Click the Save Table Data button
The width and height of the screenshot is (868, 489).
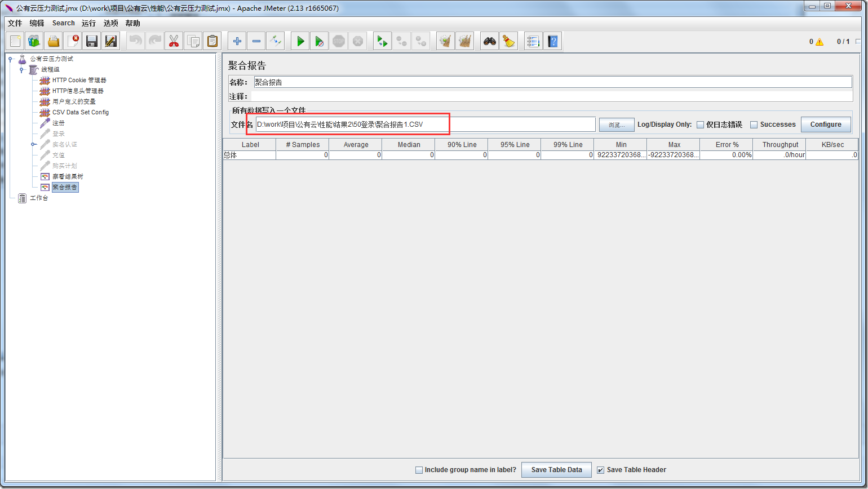pyautogui.click(x=557, y=470)
